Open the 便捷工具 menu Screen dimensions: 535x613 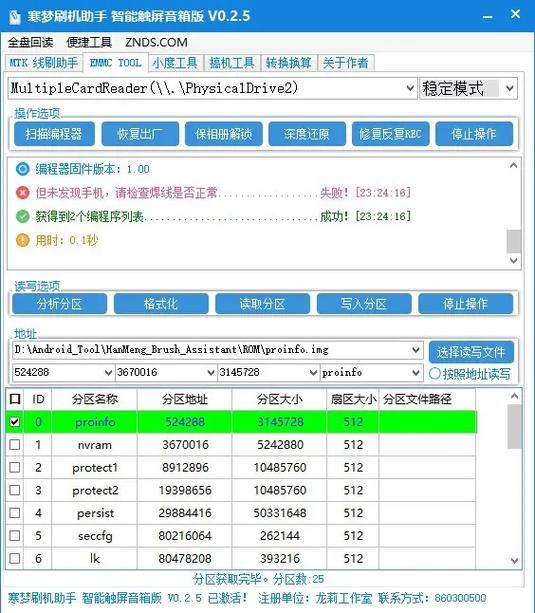(x=89, y=42)
